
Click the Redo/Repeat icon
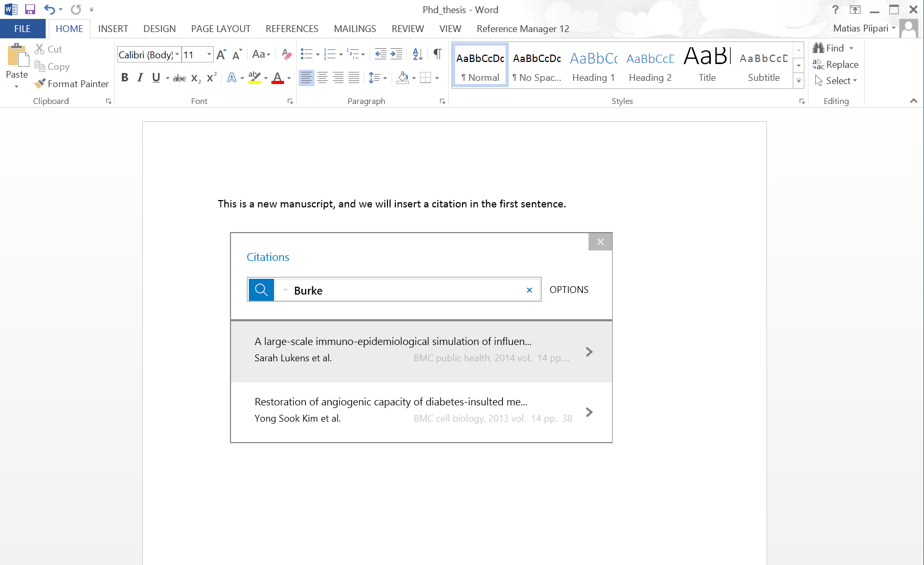point(76,9)
